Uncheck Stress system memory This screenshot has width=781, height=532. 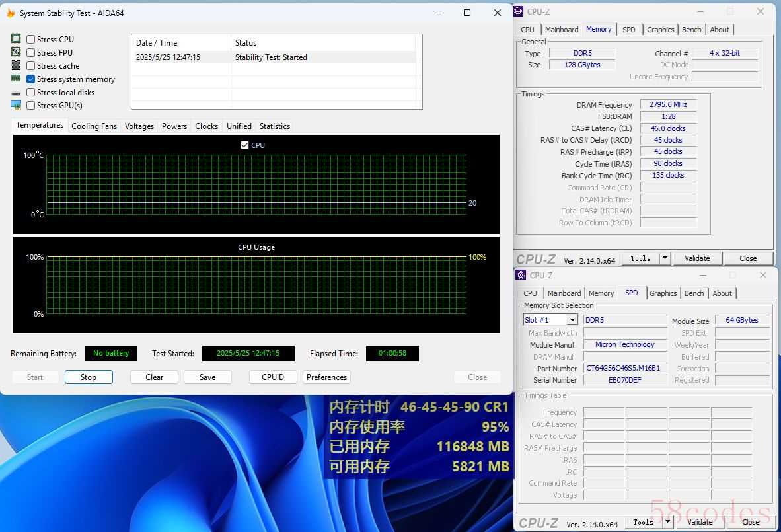tap(31, 79)
